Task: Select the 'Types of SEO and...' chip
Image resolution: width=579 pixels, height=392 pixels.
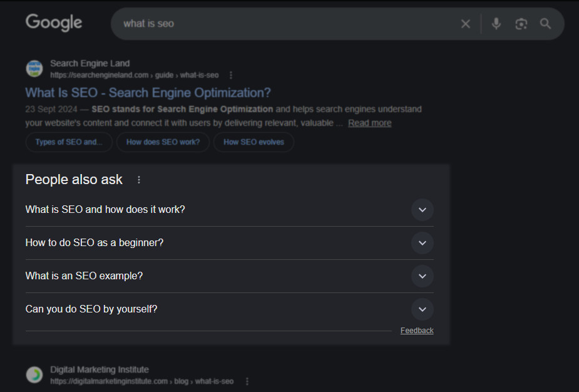Action: (x=69, y=142)
